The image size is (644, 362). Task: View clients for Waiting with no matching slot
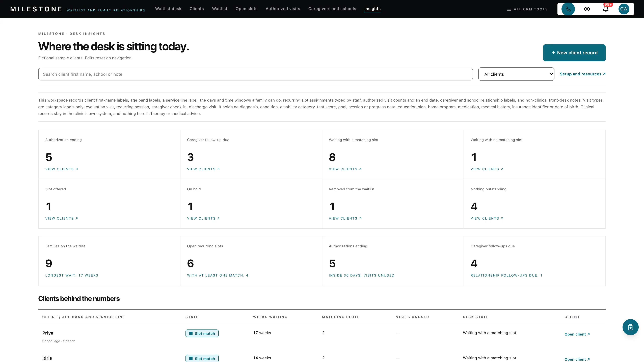(x=487, y=169)
